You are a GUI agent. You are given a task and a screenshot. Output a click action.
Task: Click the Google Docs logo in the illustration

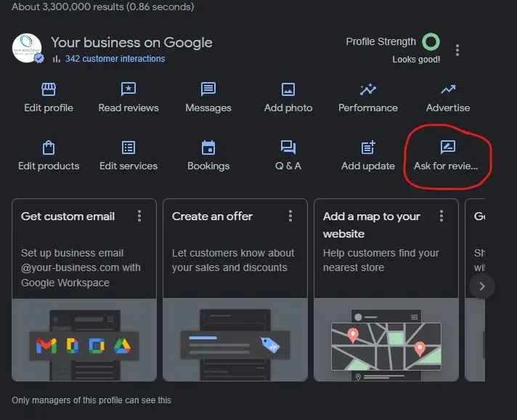[72, 346]
